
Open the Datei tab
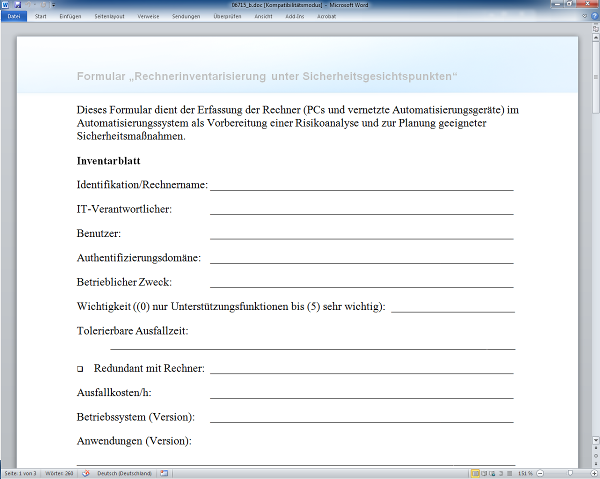[14, 17]
